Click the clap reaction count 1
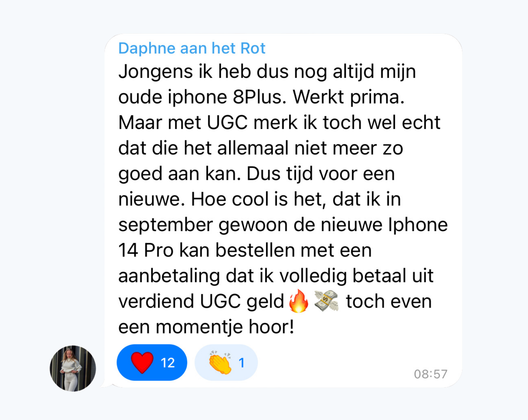This screenshot has width=528, height=420. click(x=242, y=363)
